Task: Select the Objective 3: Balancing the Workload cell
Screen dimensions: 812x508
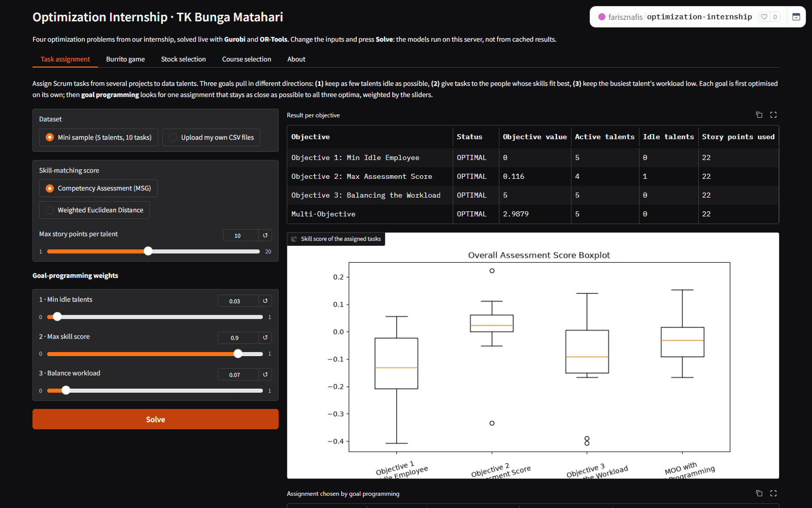Action: pos(369,195)
